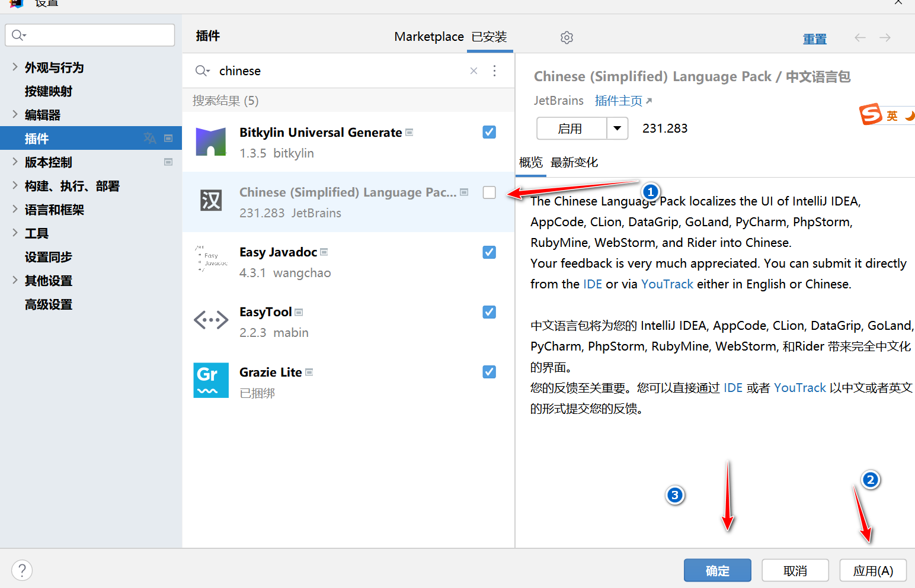Click the 搜索结果 (5) results header
Image resolution: width=915 pixels, height=588 pixels.
[226, 101]
